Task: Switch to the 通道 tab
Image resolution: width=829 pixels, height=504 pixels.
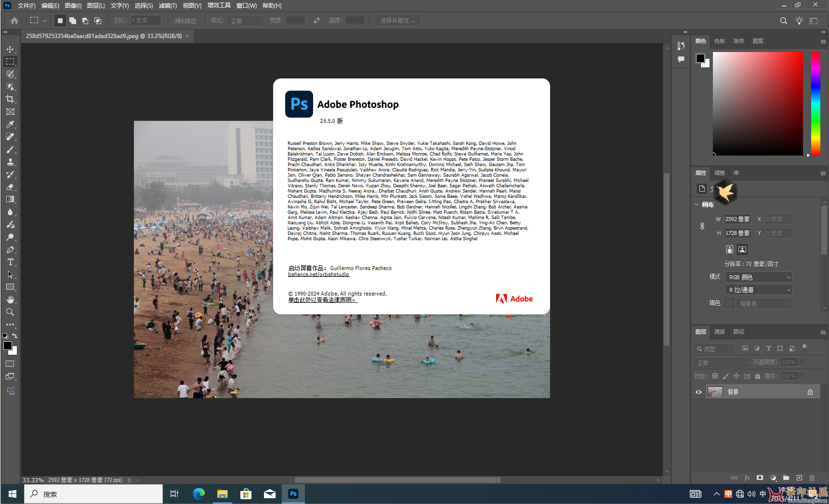Action: 720,332
